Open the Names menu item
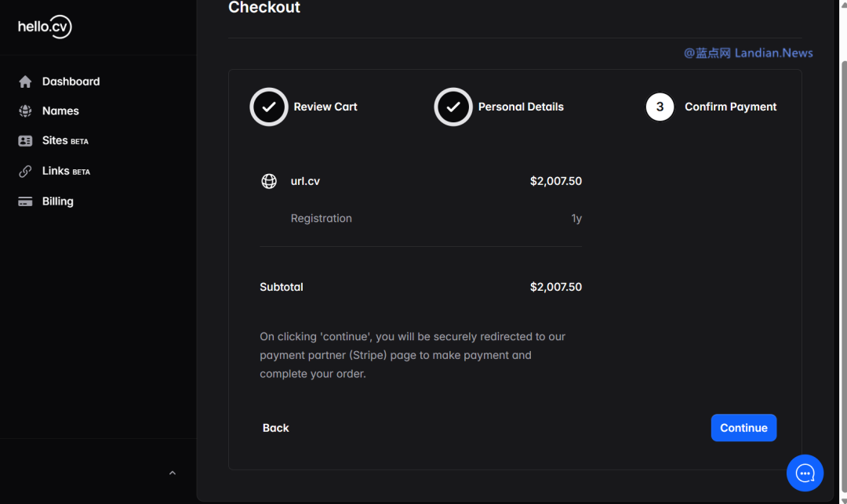Screen dimensions: 847x504 60,111
